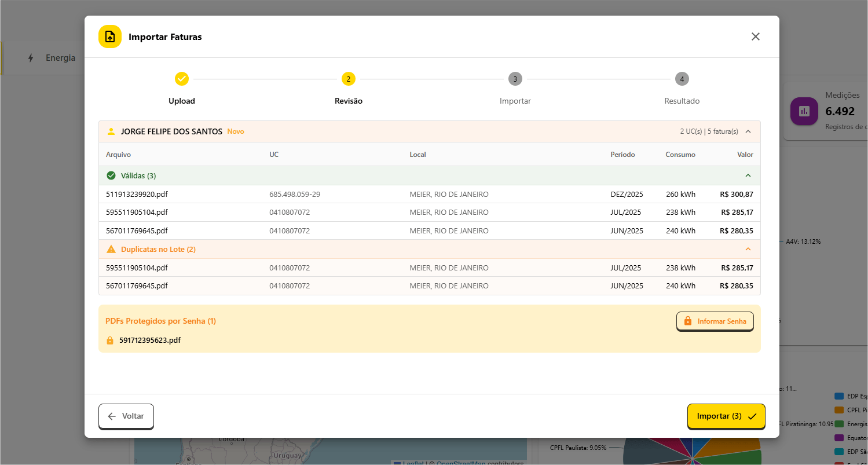868x465 pixels.
Task: Click the Importar Faturas upload file icon
Action: (110, 36)
